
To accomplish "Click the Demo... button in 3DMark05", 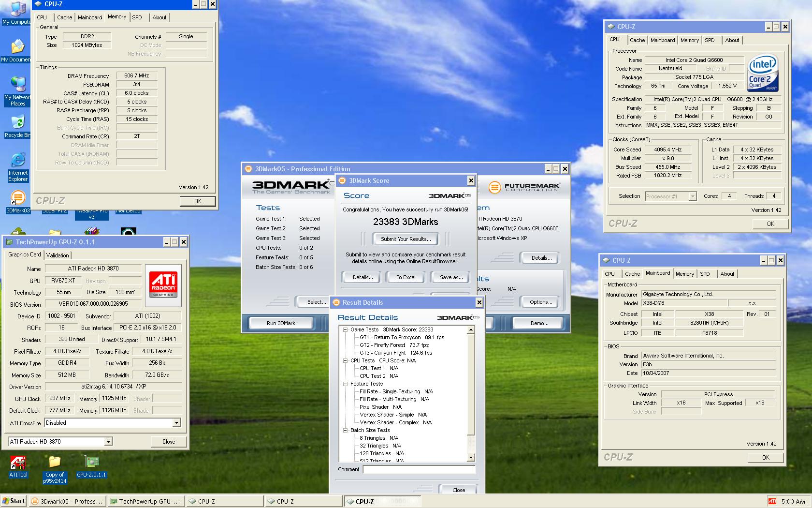I will tap(539, 323).
